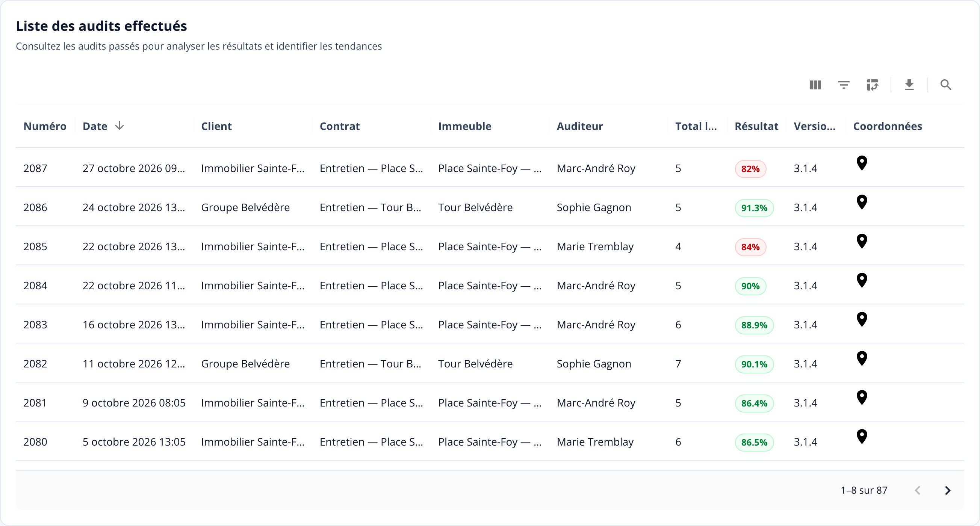The image size is (980, 526).
Task: Click the map pin for audit 2082
Action: (862, 359)
